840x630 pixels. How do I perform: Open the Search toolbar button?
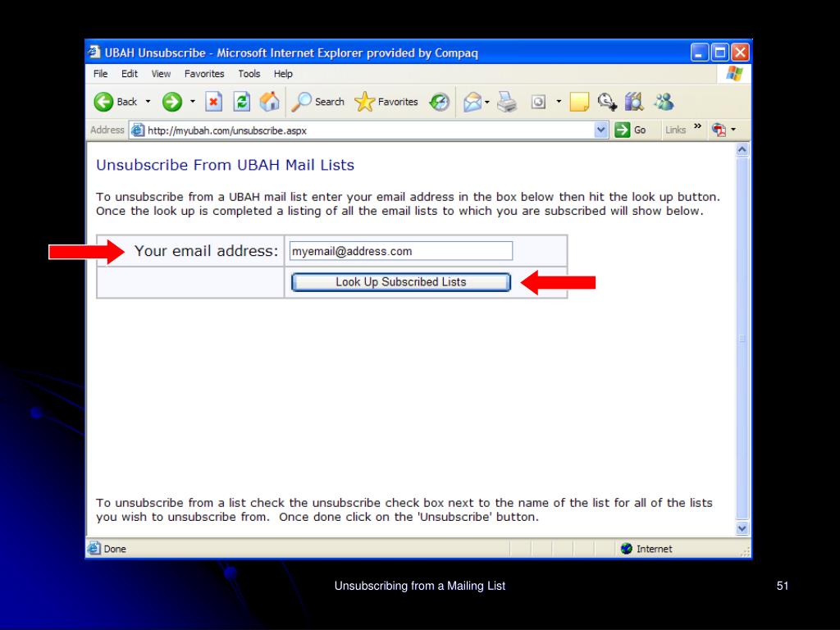[317, 102]
